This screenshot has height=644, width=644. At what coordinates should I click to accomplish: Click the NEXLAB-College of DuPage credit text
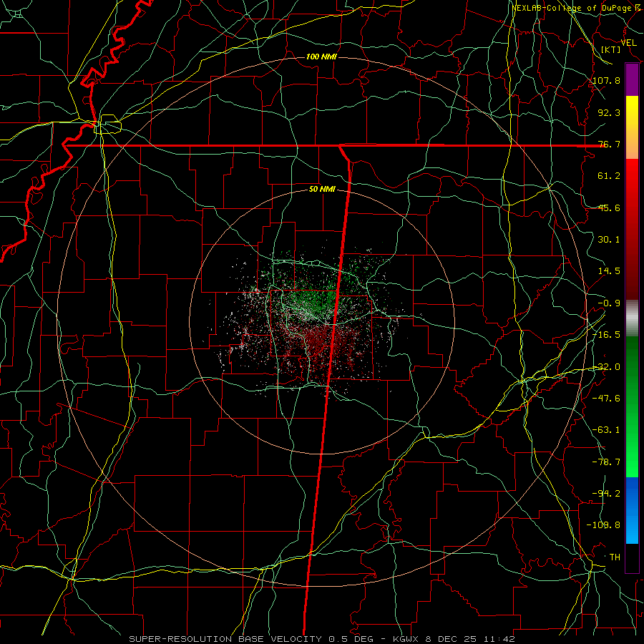click(576, 8)
